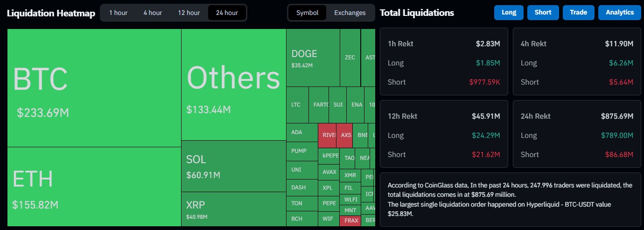The image size is (644, 230).
Task: Choose the 12 hour timeframe
Action: coord(189,13)
